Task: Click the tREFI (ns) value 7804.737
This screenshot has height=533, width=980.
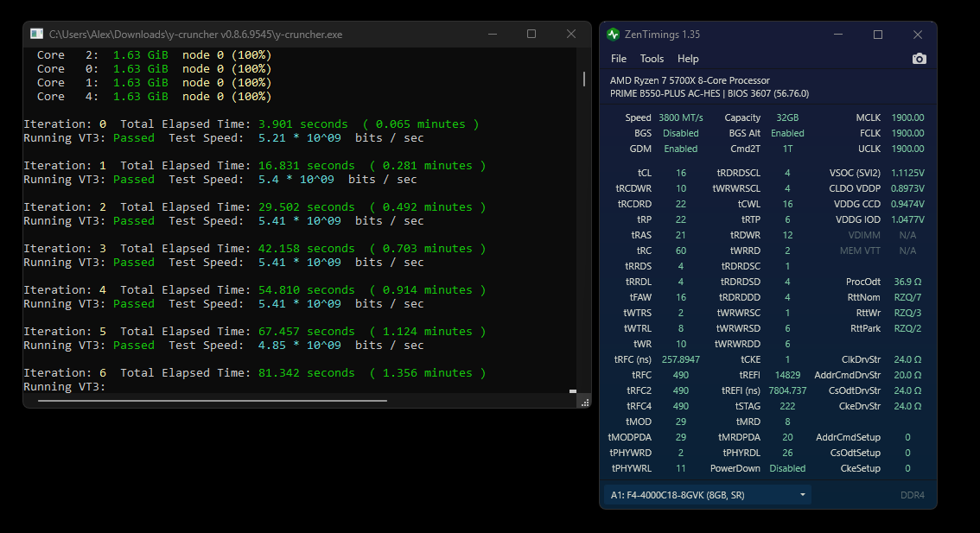Action: click(787, 390)
